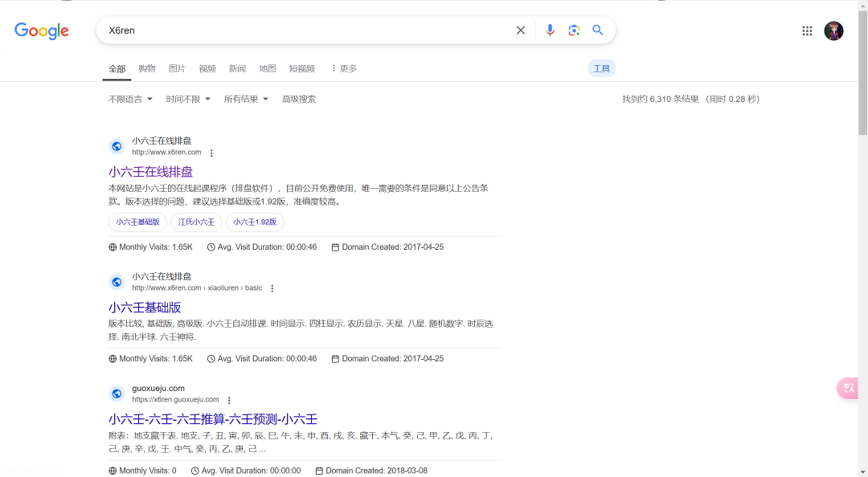Viewport: 868px width, 477px height.
Task: Click the page vertical scrollbar thumb
Action: pos(863,72)
